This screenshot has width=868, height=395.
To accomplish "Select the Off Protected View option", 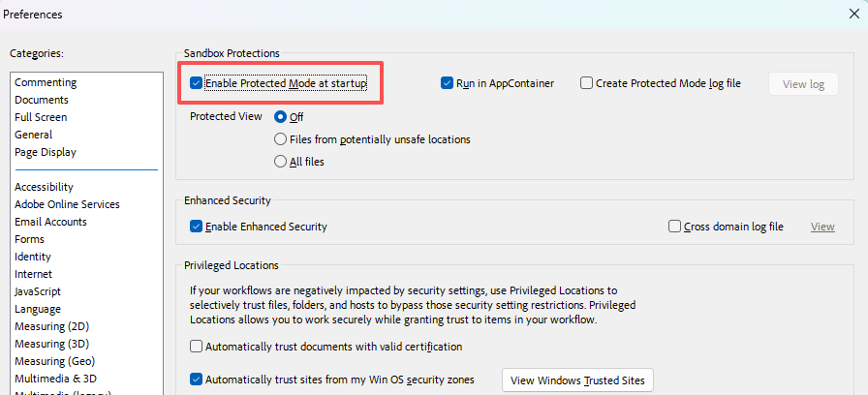I will point(281,117).
